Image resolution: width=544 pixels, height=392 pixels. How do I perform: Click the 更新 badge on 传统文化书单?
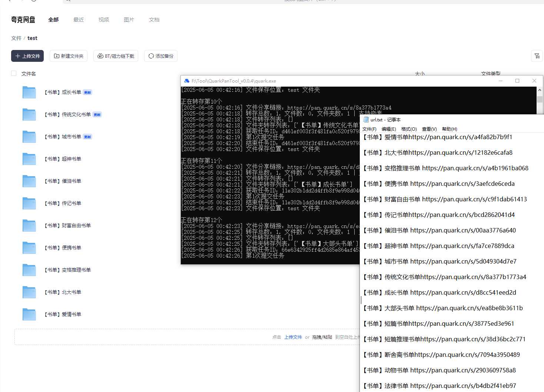[97, 115]
